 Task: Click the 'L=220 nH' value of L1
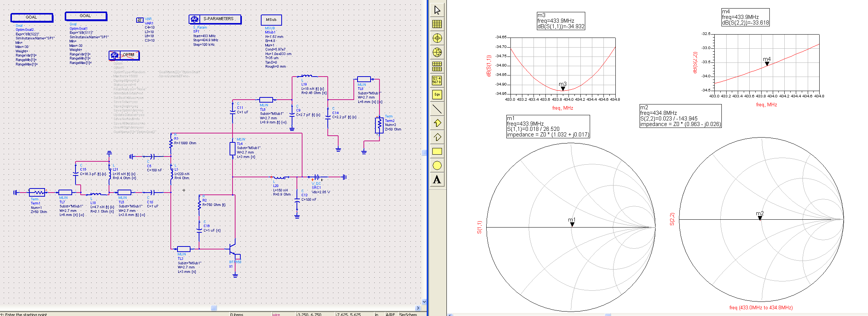182,174
